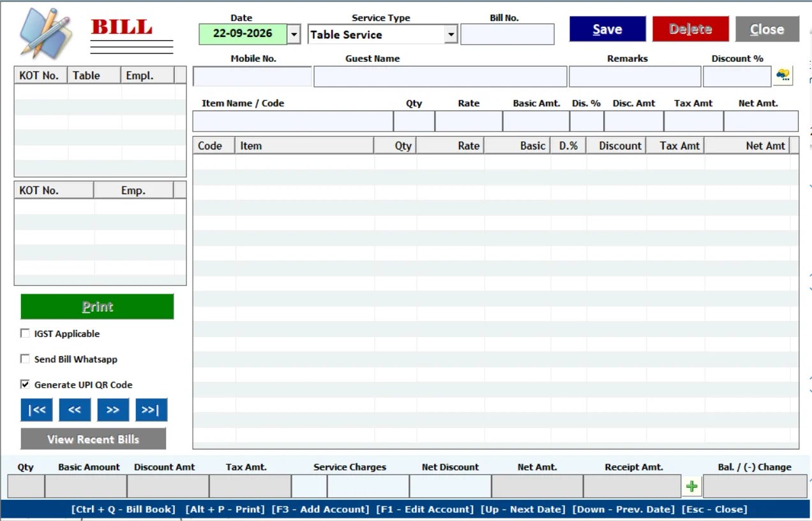Viewport: 812px width, 521px height.
Task: Click the Service Charges percentage small field
Action: tap(309, 487)
